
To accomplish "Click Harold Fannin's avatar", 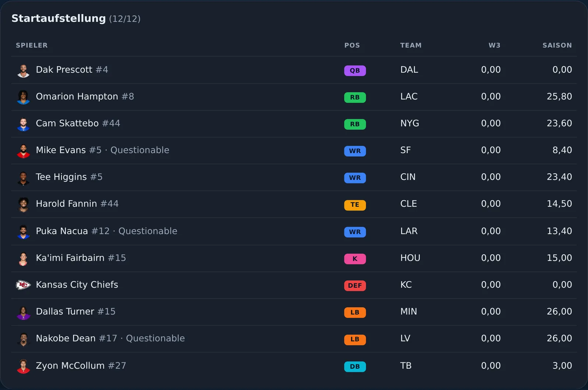I will [24, 205].
